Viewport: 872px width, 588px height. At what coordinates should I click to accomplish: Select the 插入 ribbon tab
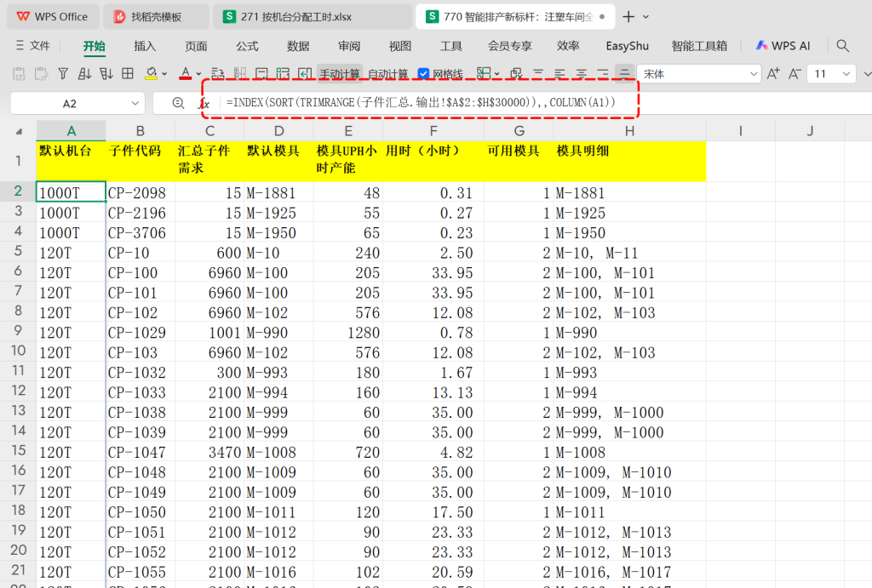coord(145,46)
